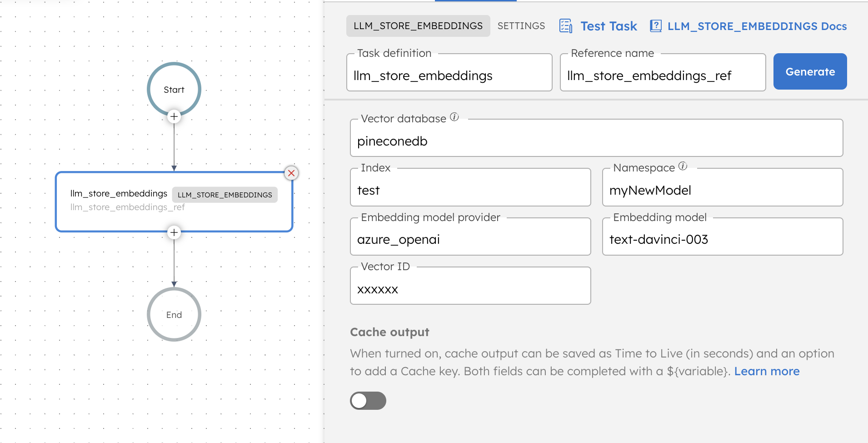This screenshot has width=868, height=443.
Task: Edit the Vector ID field
Action: [470, 286]
